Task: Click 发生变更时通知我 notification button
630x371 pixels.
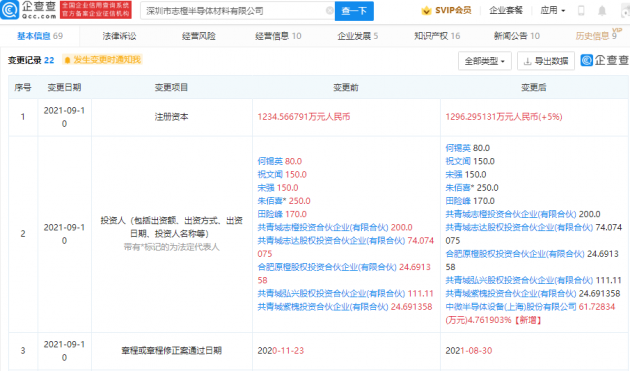Action: (x=102, y=60)
